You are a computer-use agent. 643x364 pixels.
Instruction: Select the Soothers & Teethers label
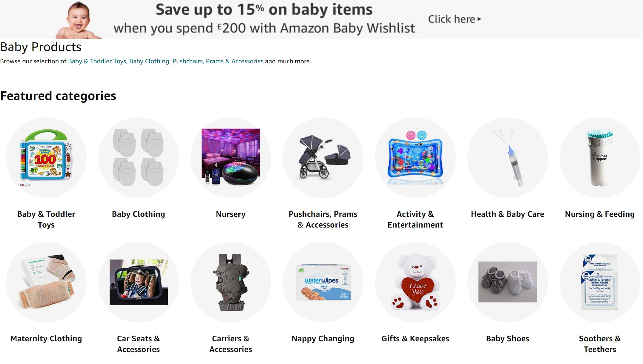pyautogui.click(x=600, y=344)
